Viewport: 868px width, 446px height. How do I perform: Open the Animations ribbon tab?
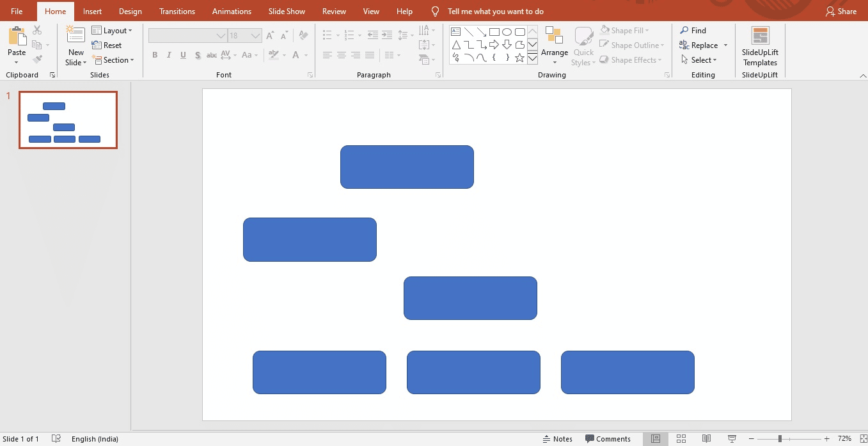tap(232, 11)
